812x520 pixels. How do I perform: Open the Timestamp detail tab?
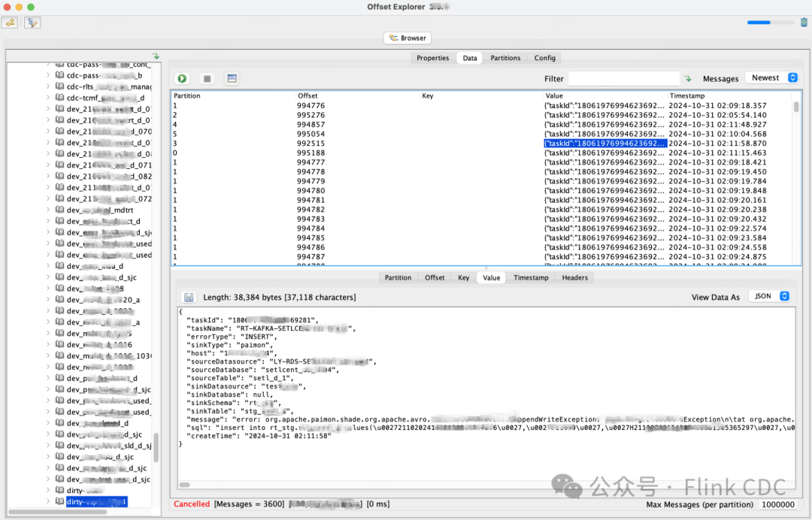531,278
